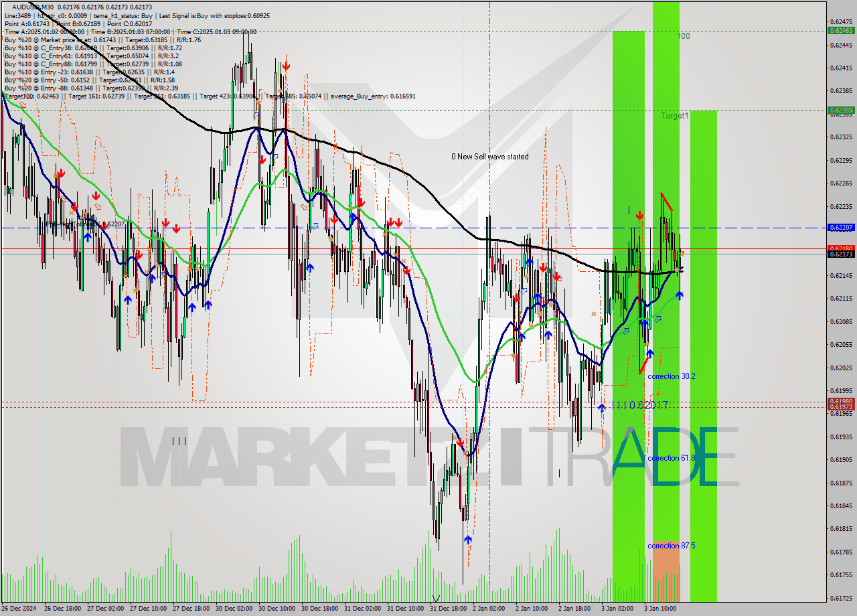Click the 'Point A:0.61743' info label
Screen dimensions: 857x616
click(x=29, y=23)
